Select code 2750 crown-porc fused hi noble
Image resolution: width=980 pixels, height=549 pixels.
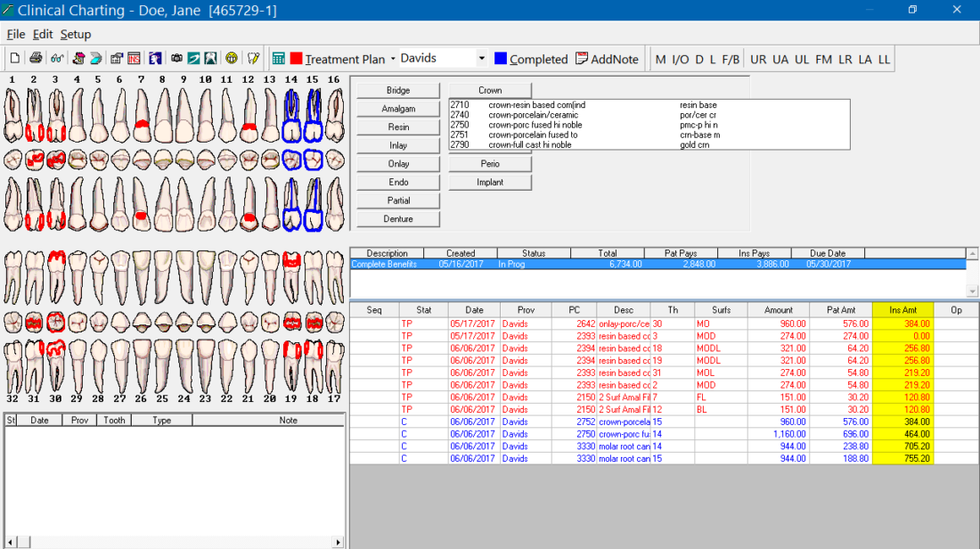click(x=649, y=125)
